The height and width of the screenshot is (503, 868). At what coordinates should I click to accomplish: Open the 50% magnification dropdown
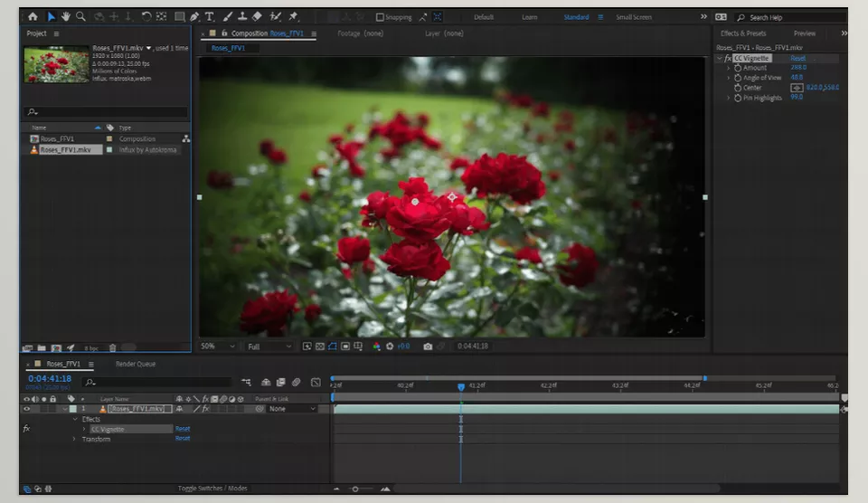[x=218, y=346]
